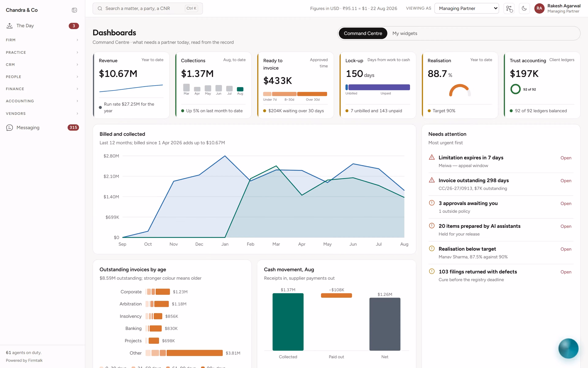Expand the FINANCE section

(x=42, y=89)
